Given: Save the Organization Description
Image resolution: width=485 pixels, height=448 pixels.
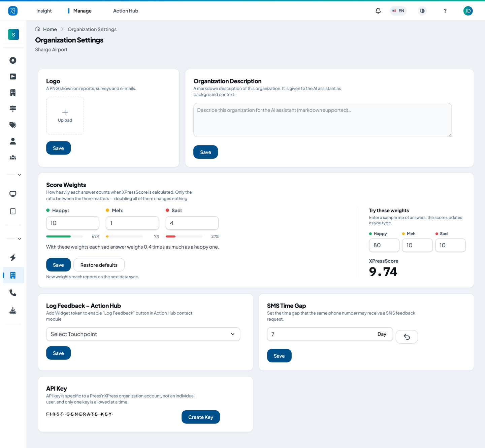Looking at the screenshot, I should [205, 152].
